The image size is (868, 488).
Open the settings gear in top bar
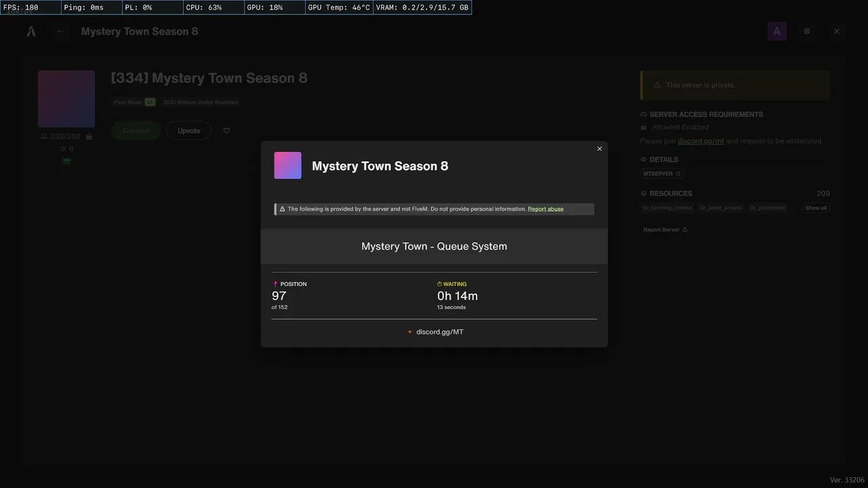point(807,31)
